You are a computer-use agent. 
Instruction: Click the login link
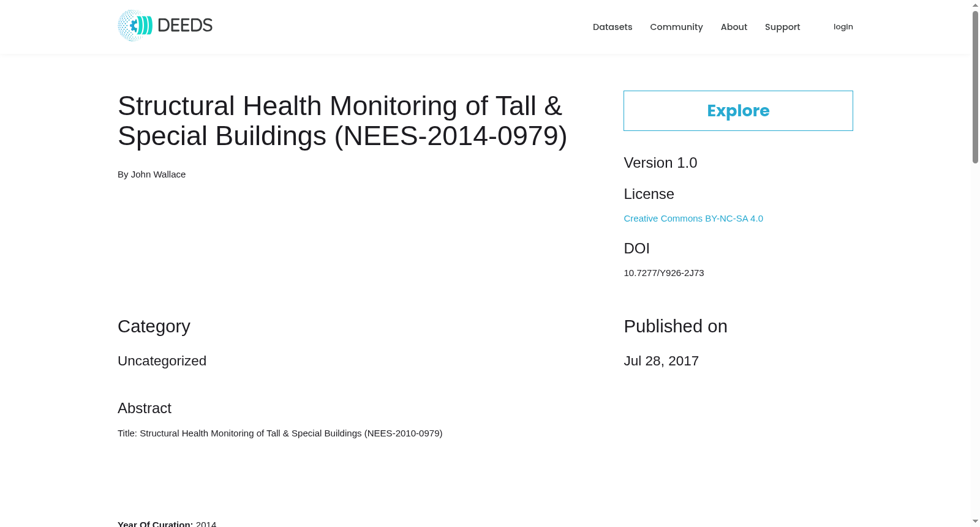tap(843, 27)
